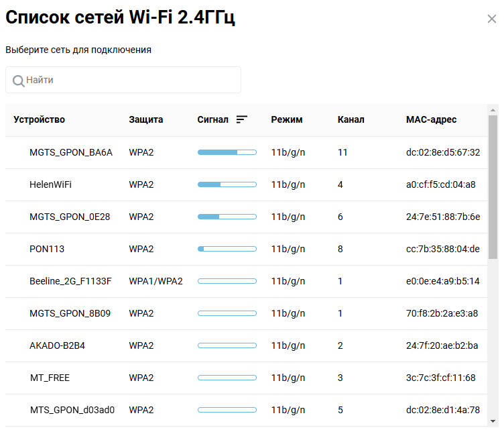Sort by the Защита column header

[x=146, y=119]
